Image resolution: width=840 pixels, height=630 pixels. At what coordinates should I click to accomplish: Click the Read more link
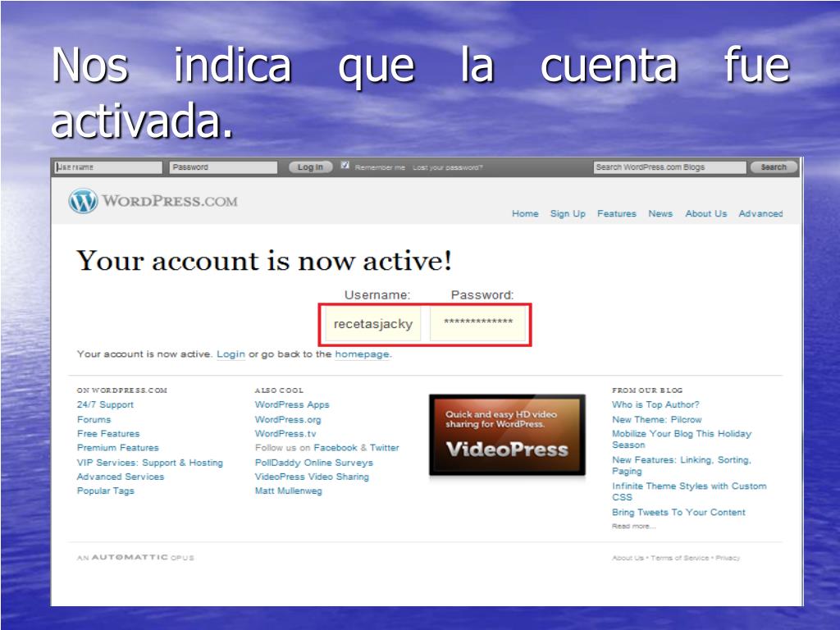[x=634, y=526]
